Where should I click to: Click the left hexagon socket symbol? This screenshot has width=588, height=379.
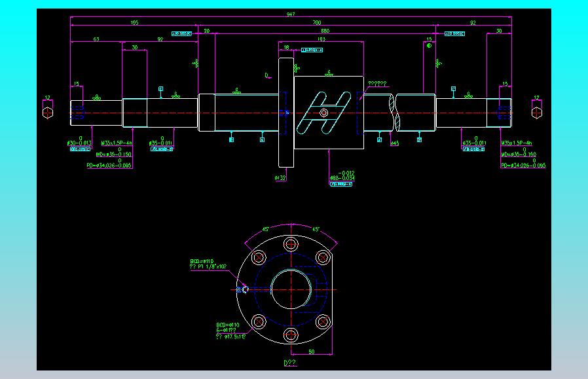pos(48,113)
